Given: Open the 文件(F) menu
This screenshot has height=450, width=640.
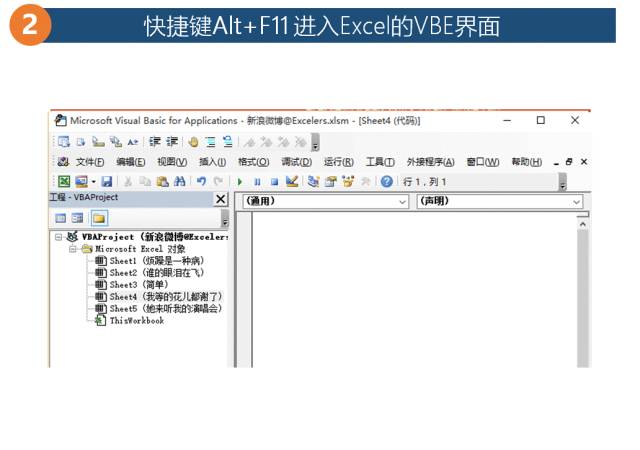Looking at the screenshot, I should 90,162.
